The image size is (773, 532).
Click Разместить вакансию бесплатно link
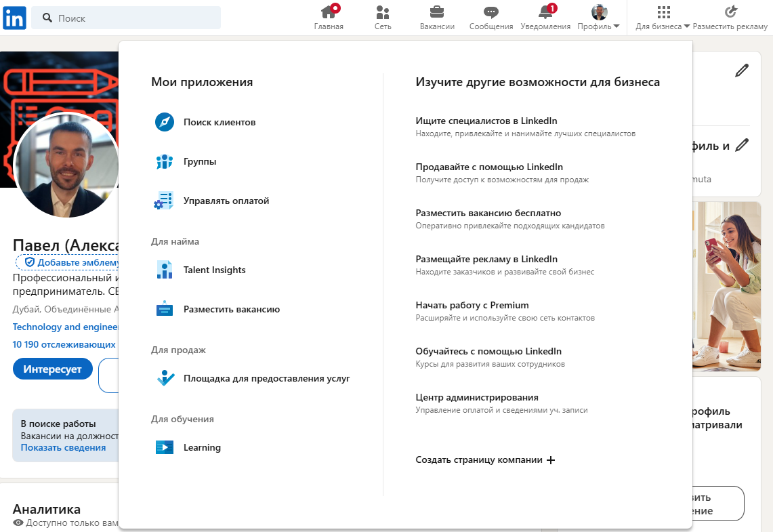(488, 213)
